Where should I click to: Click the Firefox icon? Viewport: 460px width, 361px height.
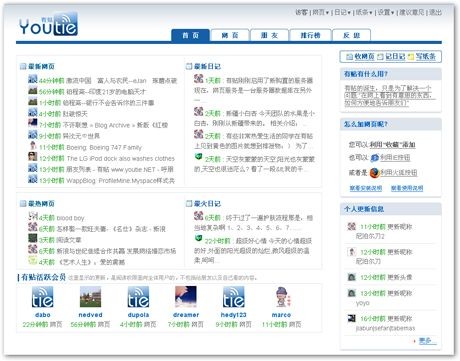(375, 172)
